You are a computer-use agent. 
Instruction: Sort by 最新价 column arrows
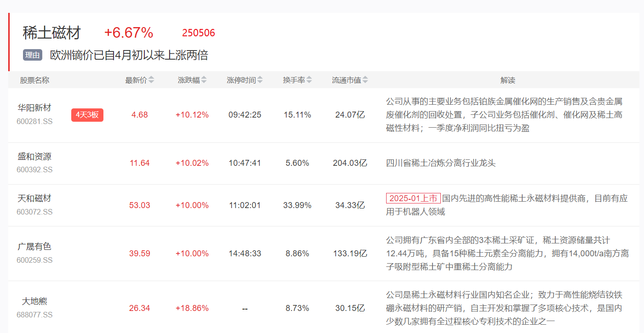click(x=151, y=80)
